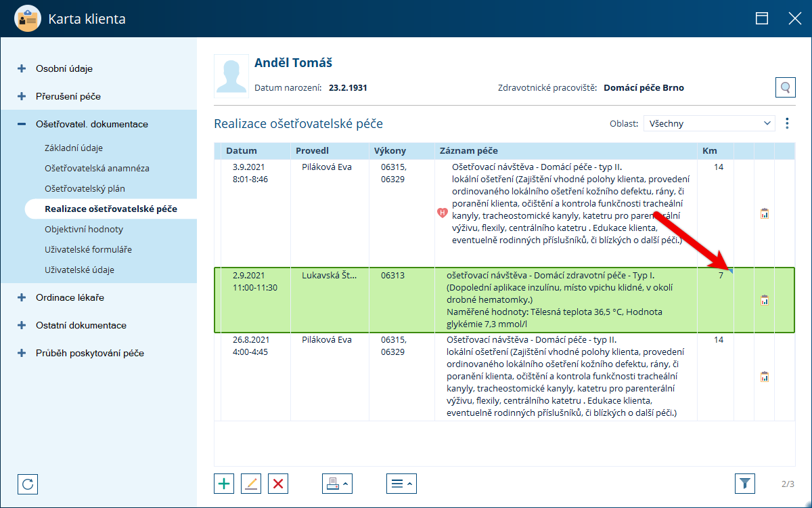This screenshot has width=812, height=508.
Task: Open the three-dot options menu
Action: (787, 123)
